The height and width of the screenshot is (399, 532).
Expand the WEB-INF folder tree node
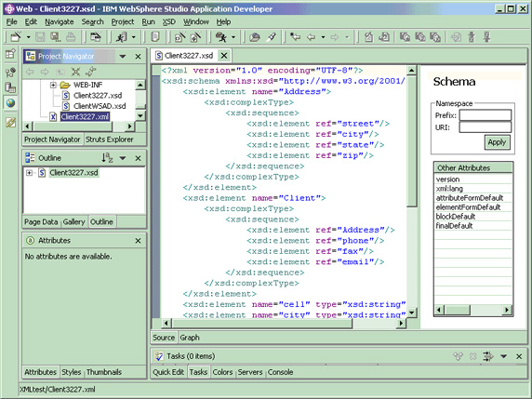tap(53, 85)
